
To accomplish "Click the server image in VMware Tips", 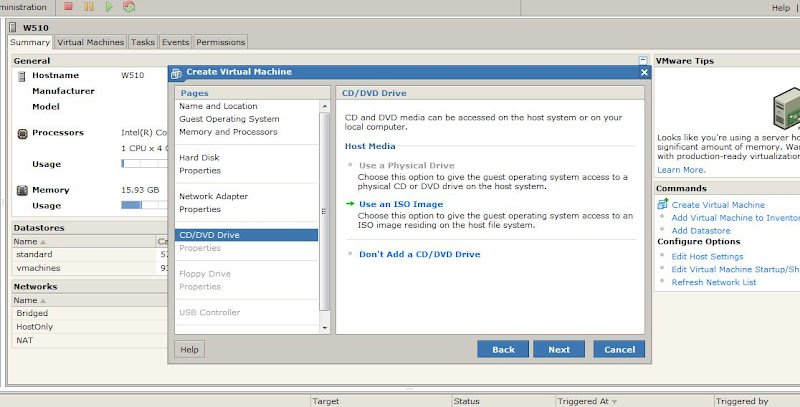I will 786,108.
